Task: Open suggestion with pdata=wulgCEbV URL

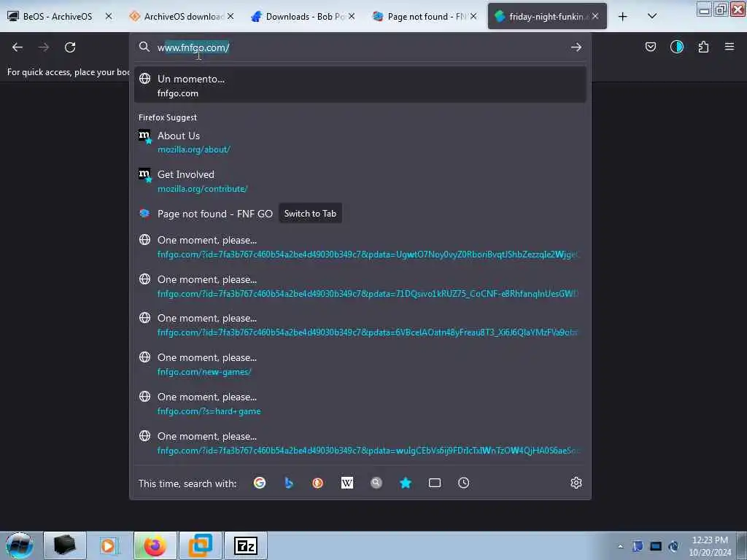Action: pos(360,443)
